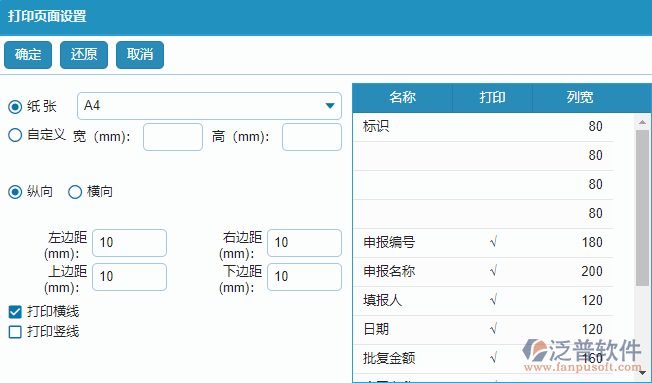Click the 确定 confirm button
This screenshot has height=383, width=652.
(x=28, y=54)
